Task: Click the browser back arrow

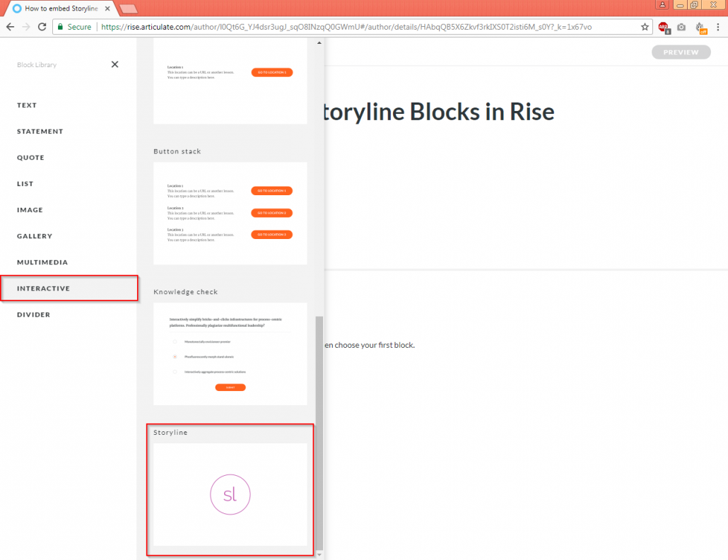Action: (11, 26)
